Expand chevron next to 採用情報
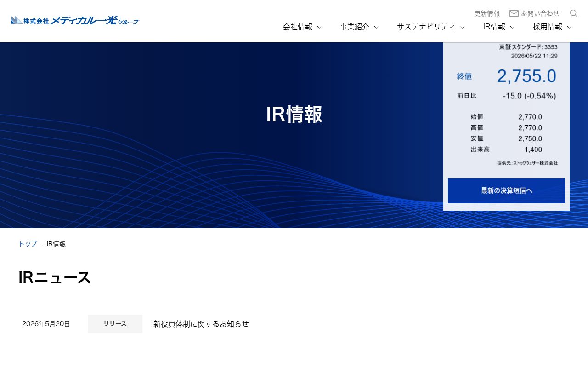This screenshot has width=588, height=368. pos(569,27)
